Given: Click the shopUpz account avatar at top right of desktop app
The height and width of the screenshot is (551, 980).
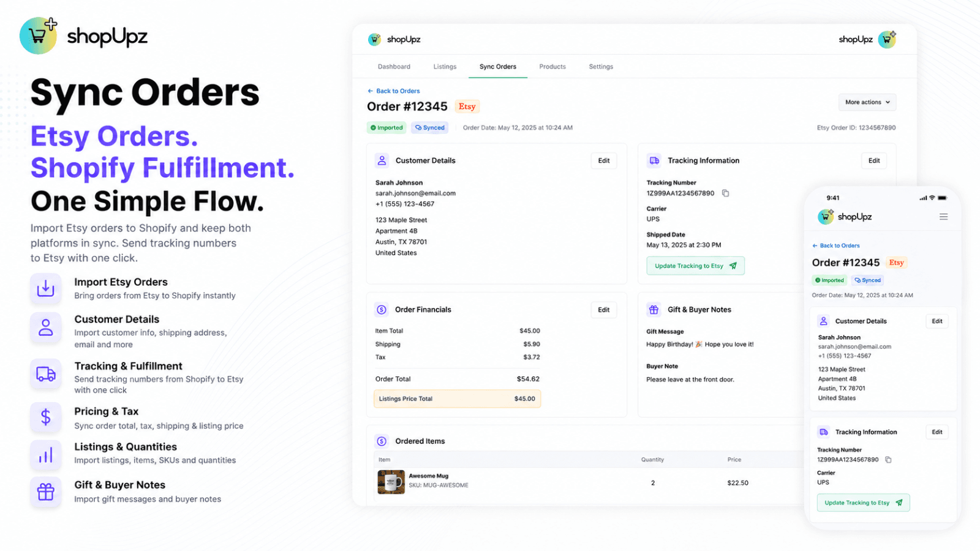Looking at the screenshot, I should [x=887, y=39].
